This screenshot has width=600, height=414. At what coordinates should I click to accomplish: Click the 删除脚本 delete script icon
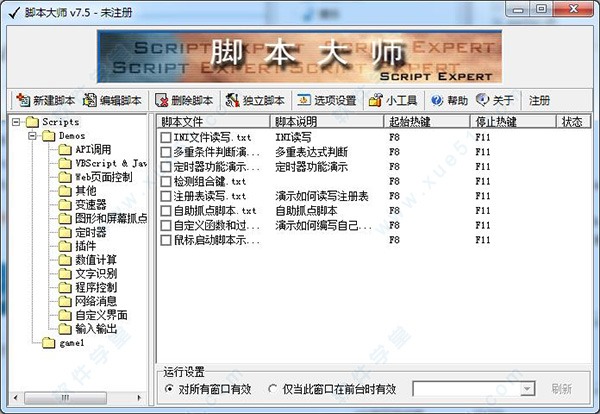(x=161, y=100)
